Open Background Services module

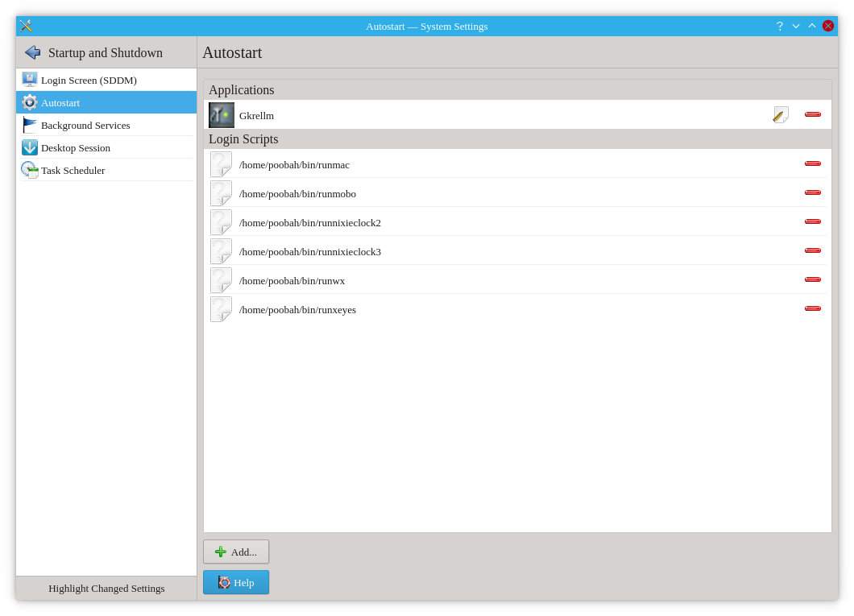click(106, 125)
